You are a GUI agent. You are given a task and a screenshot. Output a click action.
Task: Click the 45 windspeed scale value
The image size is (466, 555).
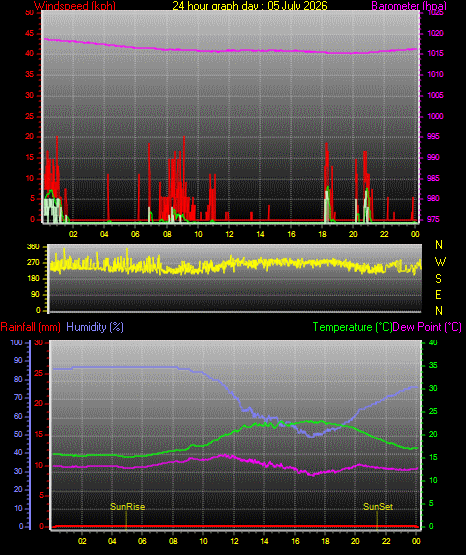[x=29, y=34]
